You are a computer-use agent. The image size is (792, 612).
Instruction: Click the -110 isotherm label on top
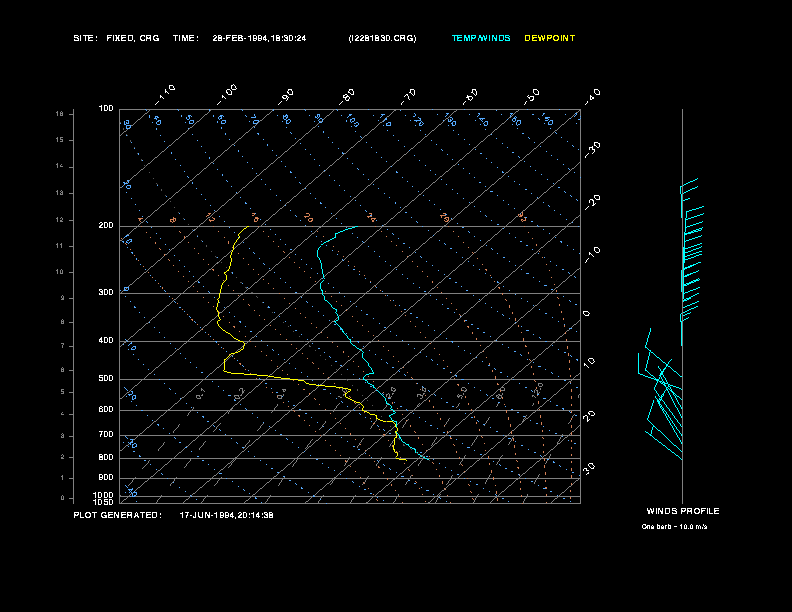tap(165, 95)
